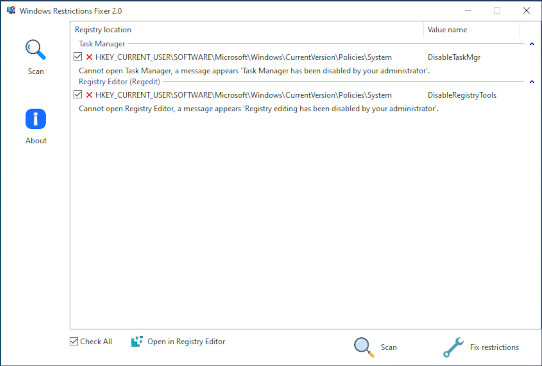Collapse the Task Manager group

pos(532,44)
